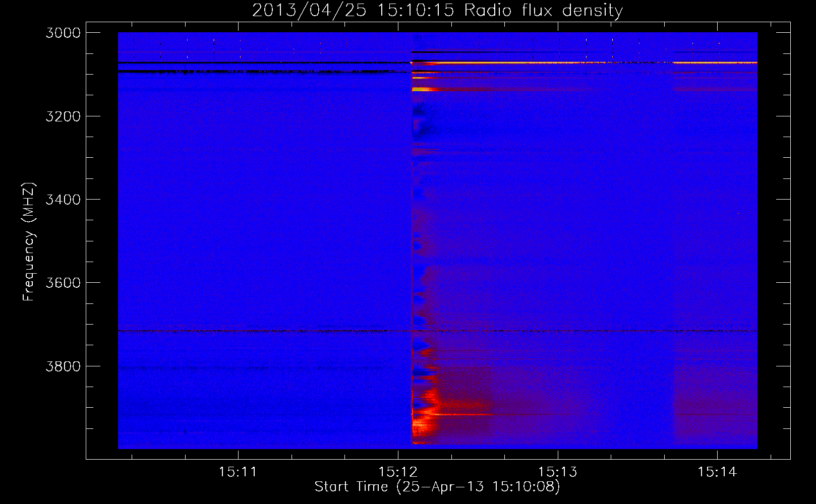Image resolution: width=816 pixels, height=504 pixels.
Task: Select the 15:14 time tick label
Action: point(717,472)
